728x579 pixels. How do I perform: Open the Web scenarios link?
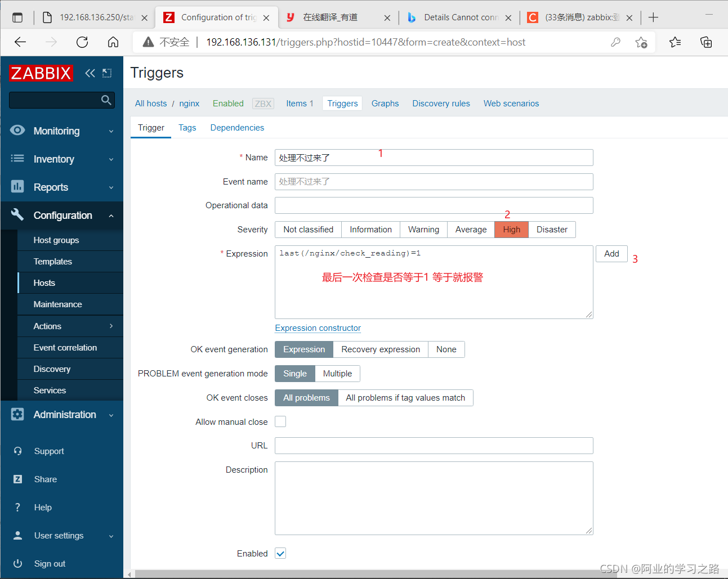511,104
